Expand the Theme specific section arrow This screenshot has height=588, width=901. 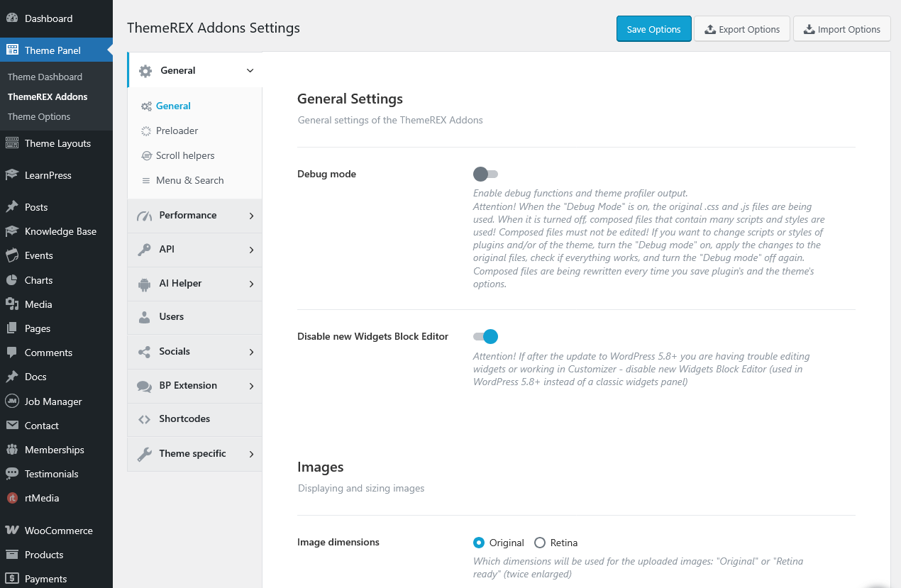pos(251,454)
